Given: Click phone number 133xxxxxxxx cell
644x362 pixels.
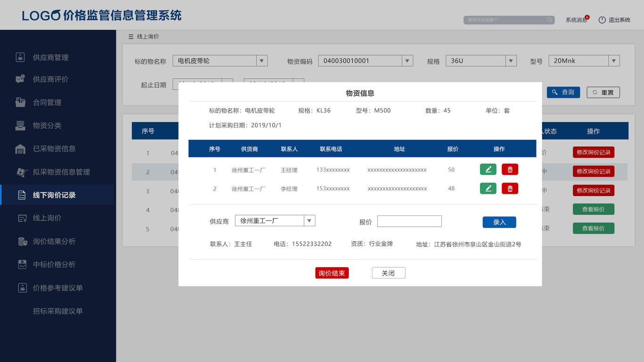Looking at the screenshot, I should pyautogui.click(x=333, y=170).
